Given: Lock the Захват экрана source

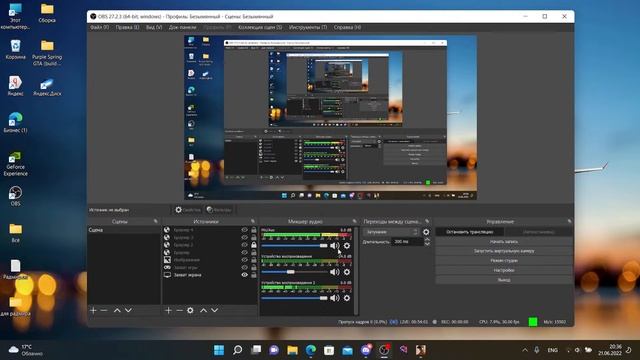Looking at the screenshot, I should (253, 275).
